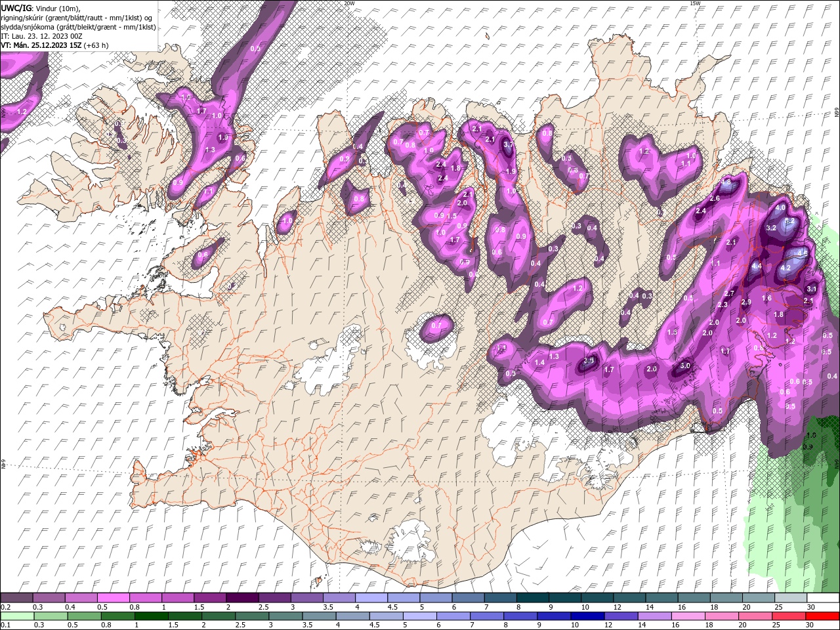Click the 2.6 snowfall value on the map
Viewport: 840px width, 630px height.
(x=715, y=199)
